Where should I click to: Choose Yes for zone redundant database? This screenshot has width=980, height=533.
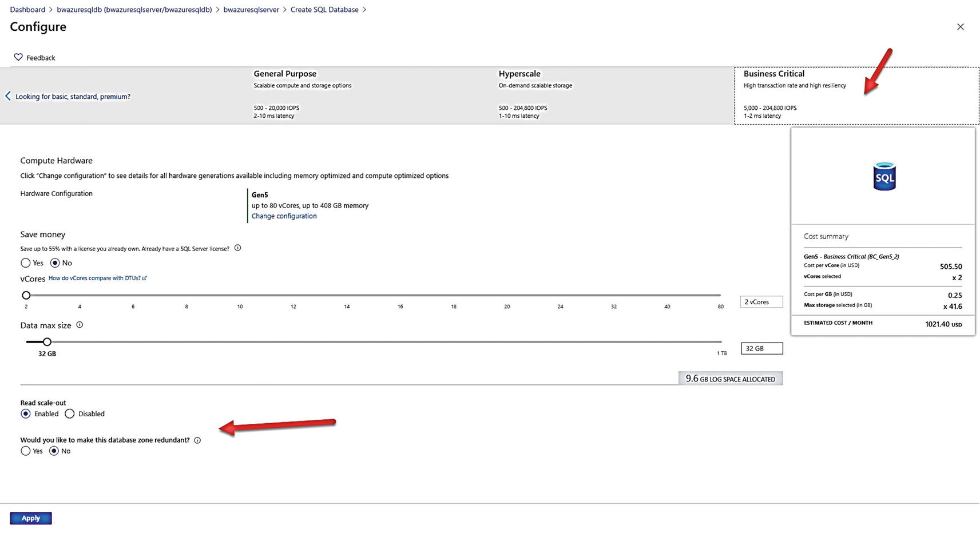pos(25,451)
